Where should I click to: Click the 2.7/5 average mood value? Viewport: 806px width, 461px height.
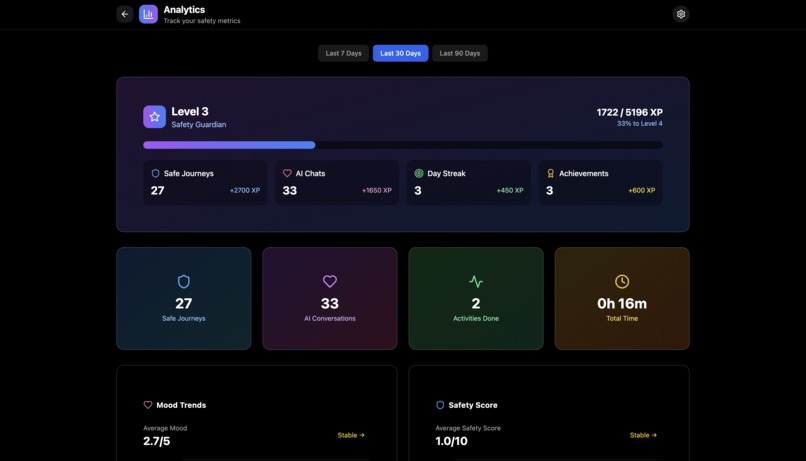click(x=156, y=441)
